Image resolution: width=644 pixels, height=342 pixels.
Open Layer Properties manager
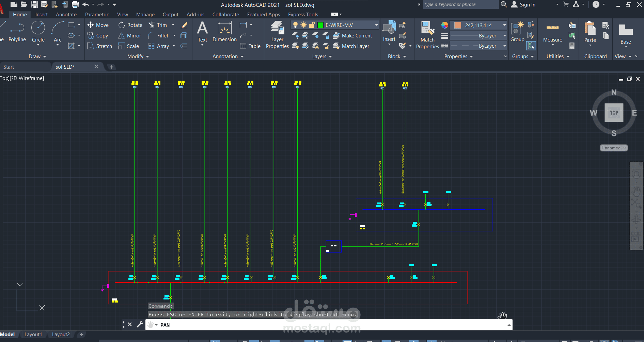[x=277, y=35]
